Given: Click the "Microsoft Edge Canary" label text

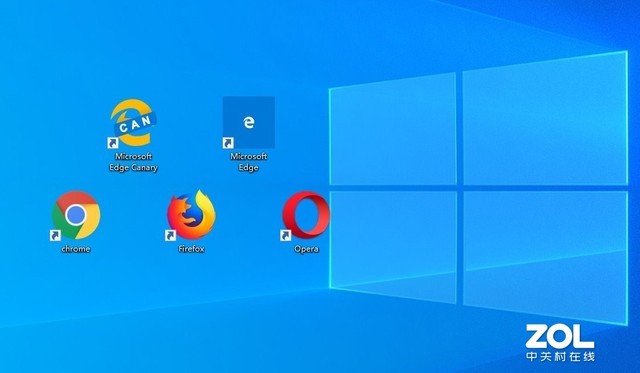Looking at the screenshot, I should point(133,162).
